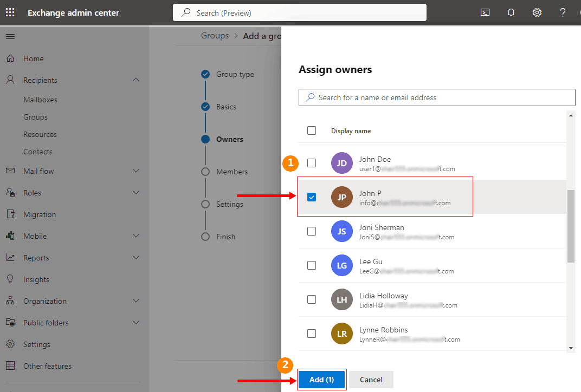This screenshot has width=581, height=392.
Task: Click the Add (1) button
Action: click(321, 380)
